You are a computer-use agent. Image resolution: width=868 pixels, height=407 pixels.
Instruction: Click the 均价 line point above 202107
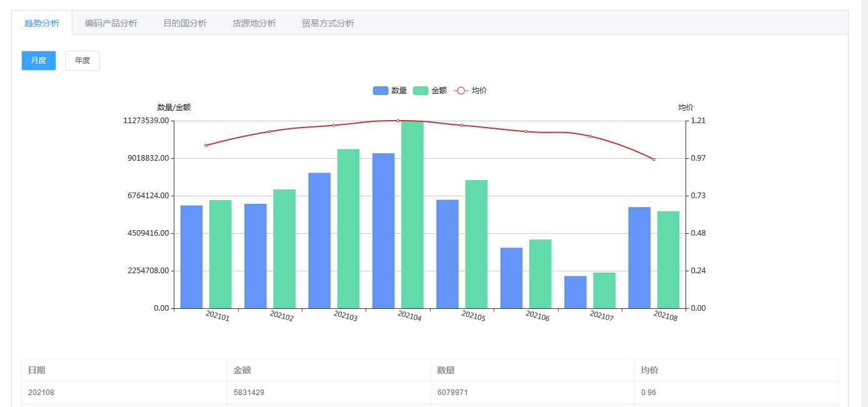click(590, 136)
